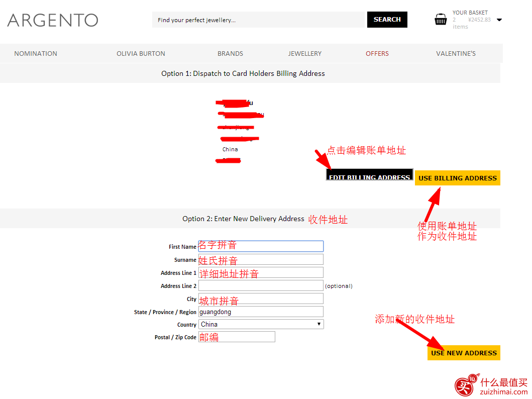Open the VALENTINE'S menu
The height and width of the screenshot is (399, 532).
coord(456,54)
